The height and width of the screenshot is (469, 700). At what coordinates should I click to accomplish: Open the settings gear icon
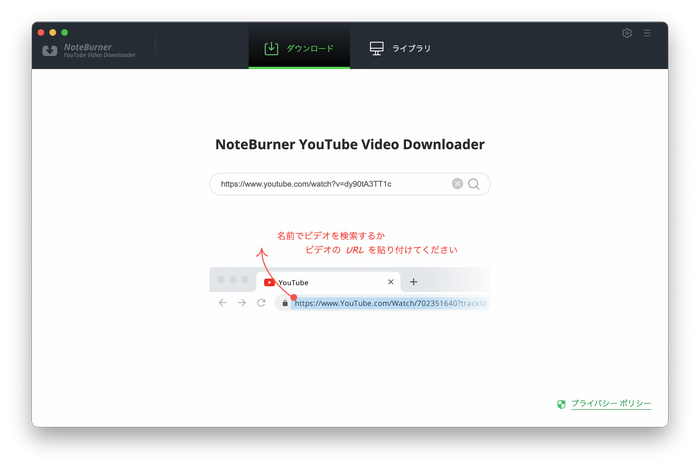(x=627, y=33)
